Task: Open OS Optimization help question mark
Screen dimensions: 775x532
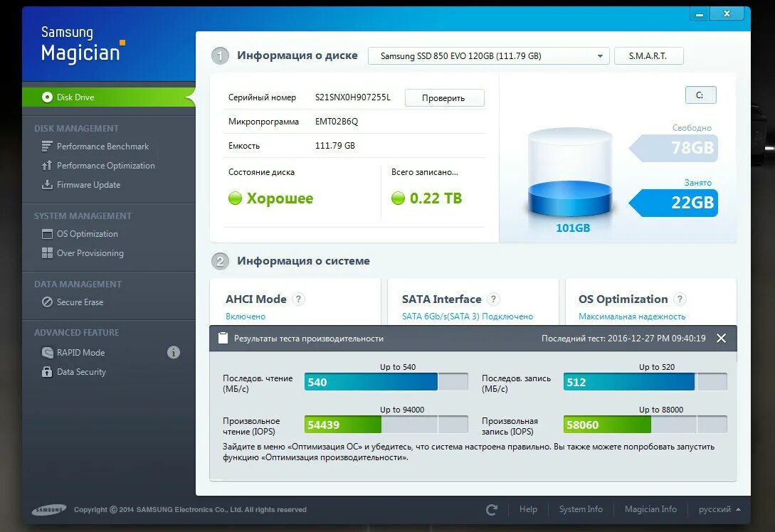Action: [x=680, y=299]
